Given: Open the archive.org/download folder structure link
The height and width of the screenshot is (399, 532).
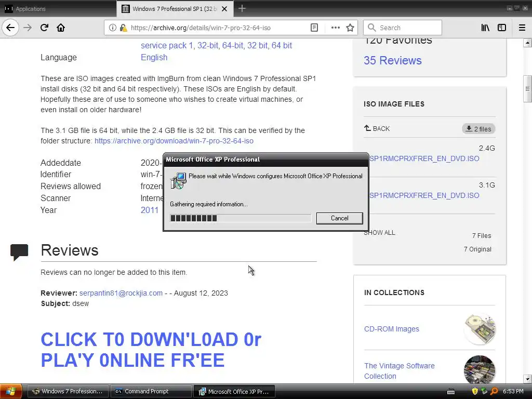Looking at the screenshot, I should click(174, 141).
